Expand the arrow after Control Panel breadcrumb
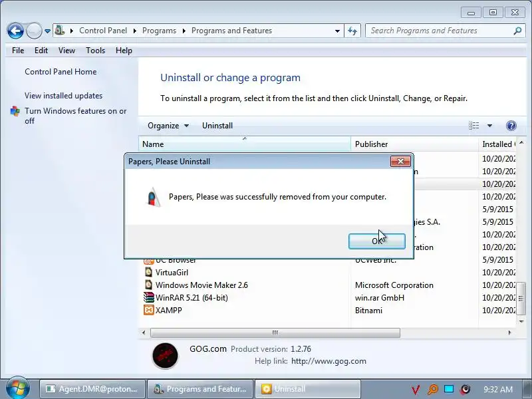This screenshot has width=532, height=399. 135,31
